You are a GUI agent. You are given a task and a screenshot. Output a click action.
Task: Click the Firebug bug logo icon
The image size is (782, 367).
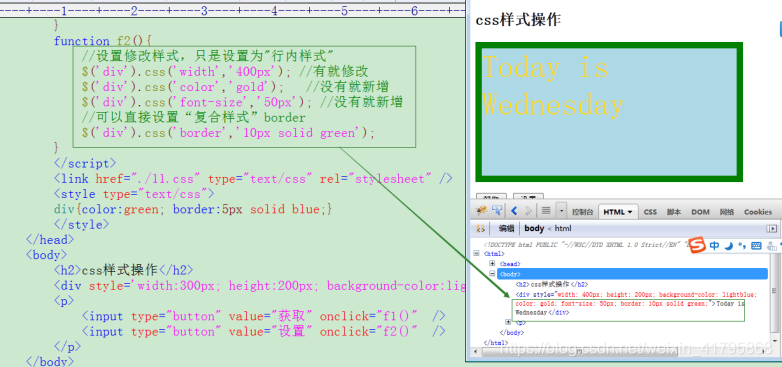point(481,211)
